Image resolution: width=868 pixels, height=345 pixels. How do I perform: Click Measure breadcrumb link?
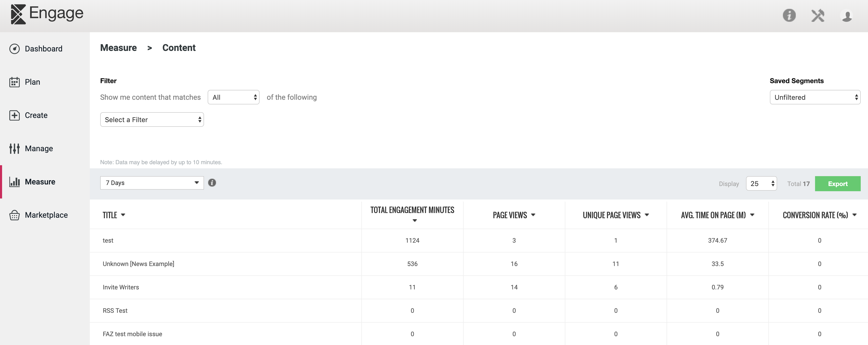[118, 48]
